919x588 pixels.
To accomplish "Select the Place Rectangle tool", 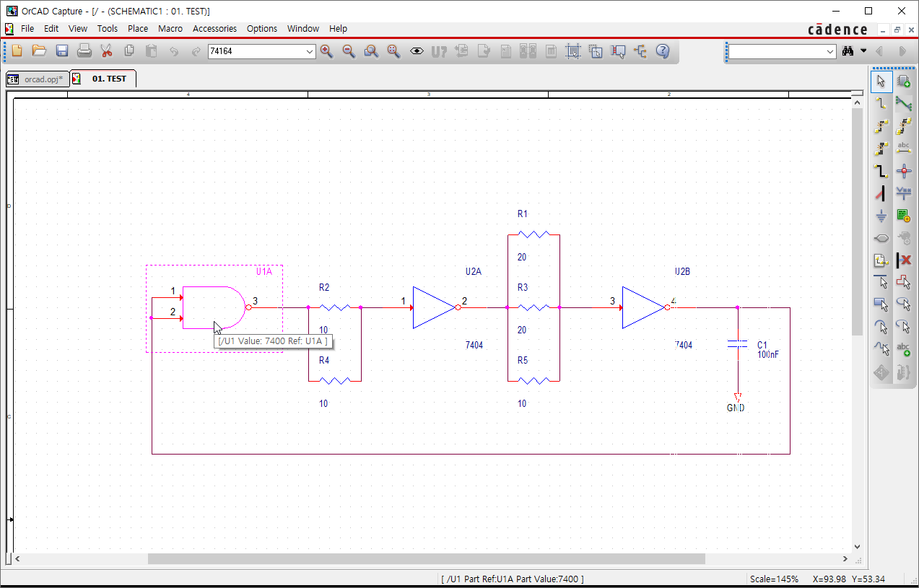I will click(881, 305).
